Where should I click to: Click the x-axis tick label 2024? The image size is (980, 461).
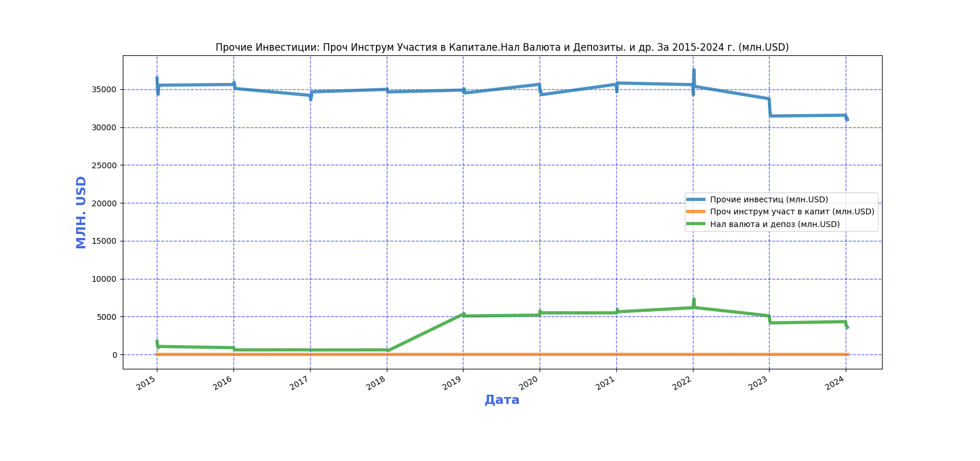pyautogui.click(x=836, y=383)
